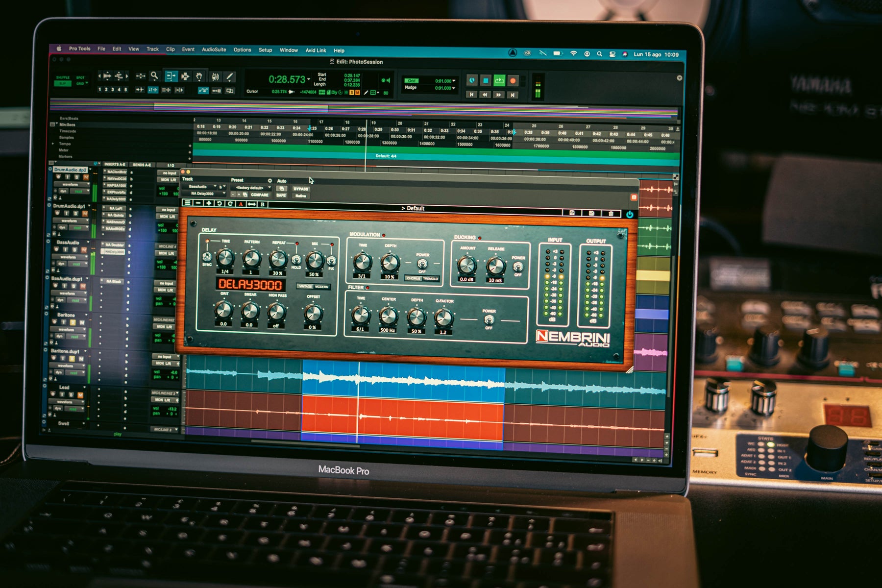Image resolution: width=882 pixels, height=588 pixels.
Task: Click the Delay3000 undo arrow icon
Action: (x=219, y=203)
